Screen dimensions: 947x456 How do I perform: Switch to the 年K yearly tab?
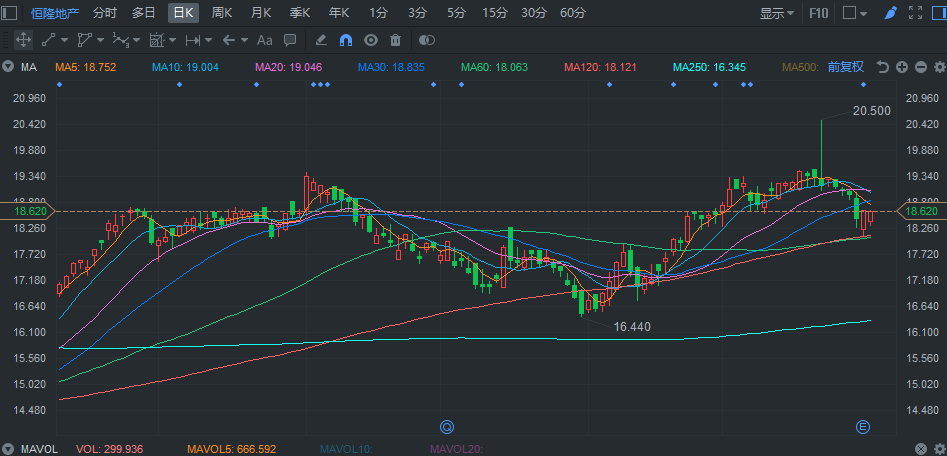(x=339, y=13)
